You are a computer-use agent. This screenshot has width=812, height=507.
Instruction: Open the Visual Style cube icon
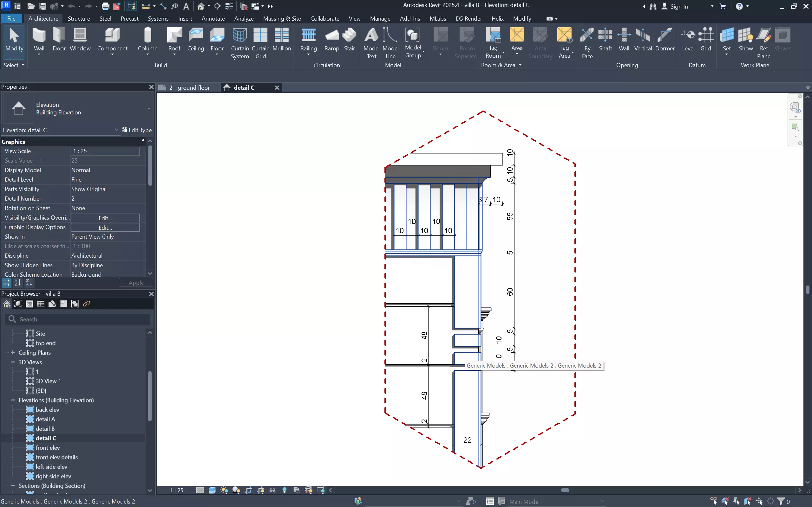coord(212,490)
